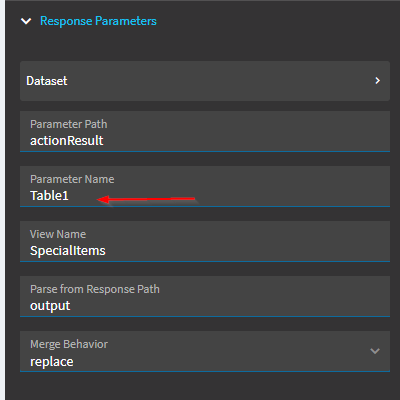Click the Parameter Path field label
The height and width of the screenshot is (400, 400).
pos(69,124)
